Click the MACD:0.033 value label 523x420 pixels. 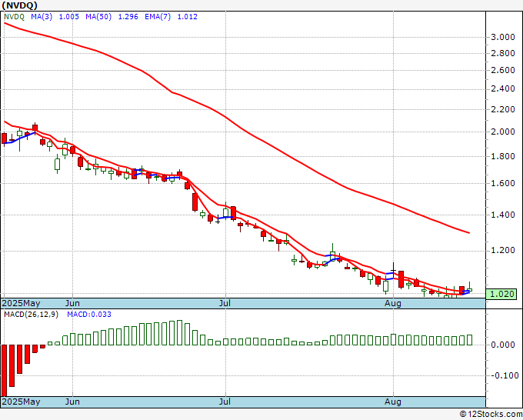(x=89, y=315)
